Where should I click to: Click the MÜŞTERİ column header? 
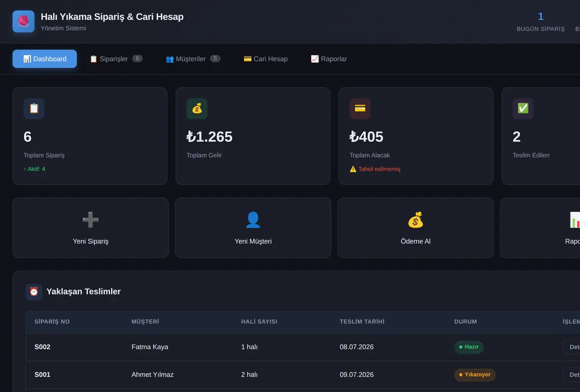pyautogui.click(x=145, y=321)
